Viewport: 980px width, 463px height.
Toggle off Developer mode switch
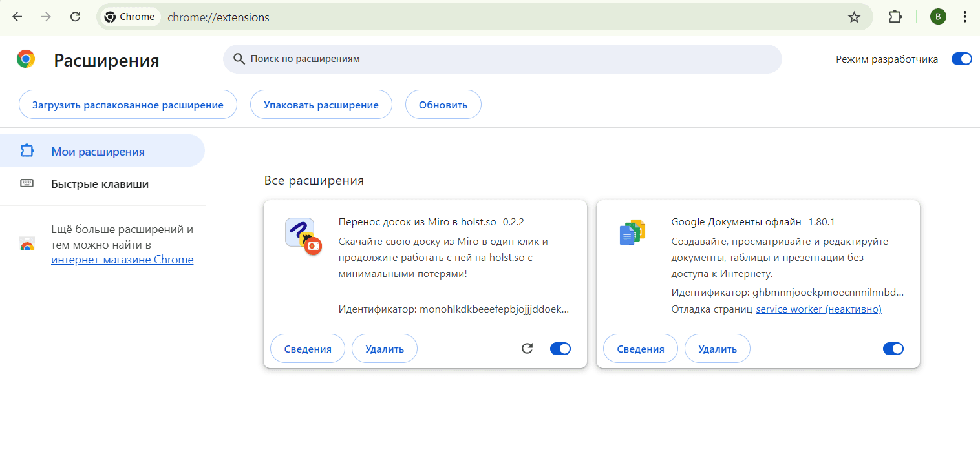(961, 59)
